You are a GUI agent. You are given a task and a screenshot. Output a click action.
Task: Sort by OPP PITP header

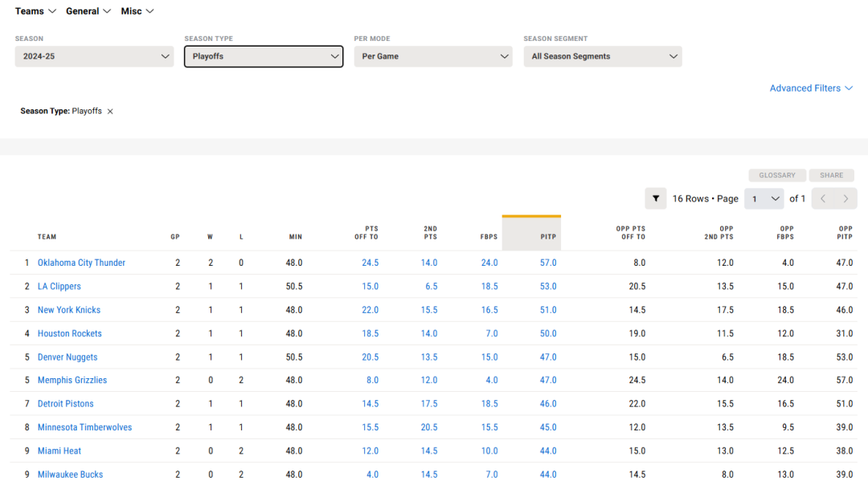(x=845, y=233)
